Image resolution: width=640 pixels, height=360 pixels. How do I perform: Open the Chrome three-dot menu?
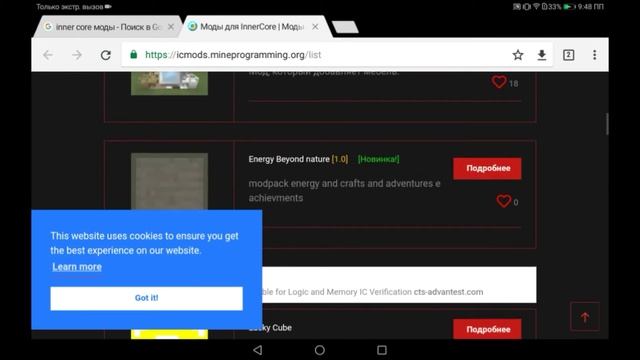[x=595, y=55]
